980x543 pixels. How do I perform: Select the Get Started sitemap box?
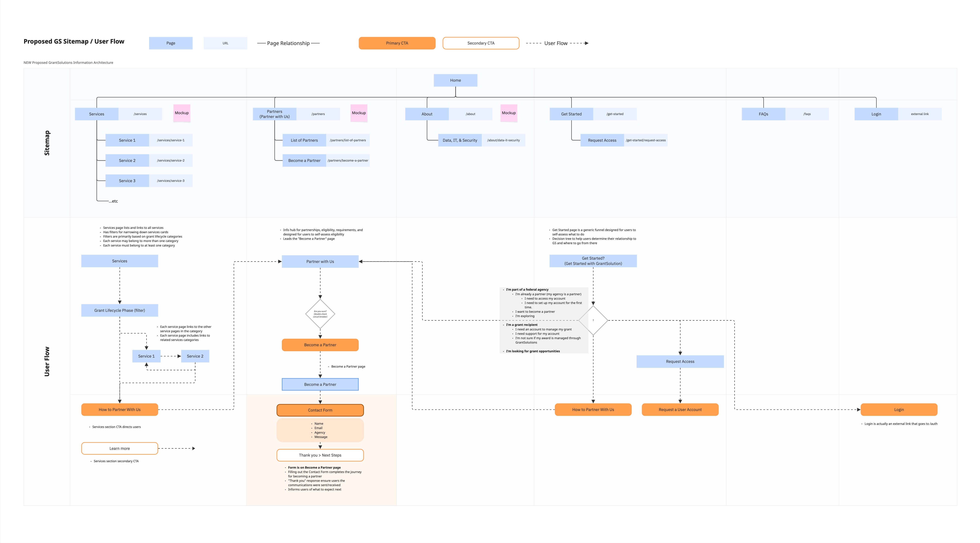(571, 114)
